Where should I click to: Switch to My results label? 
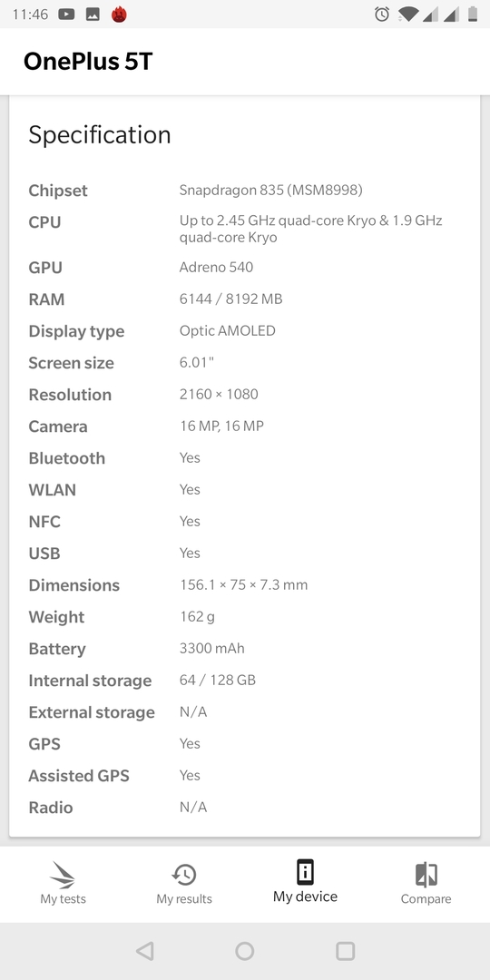click(183, 898)
